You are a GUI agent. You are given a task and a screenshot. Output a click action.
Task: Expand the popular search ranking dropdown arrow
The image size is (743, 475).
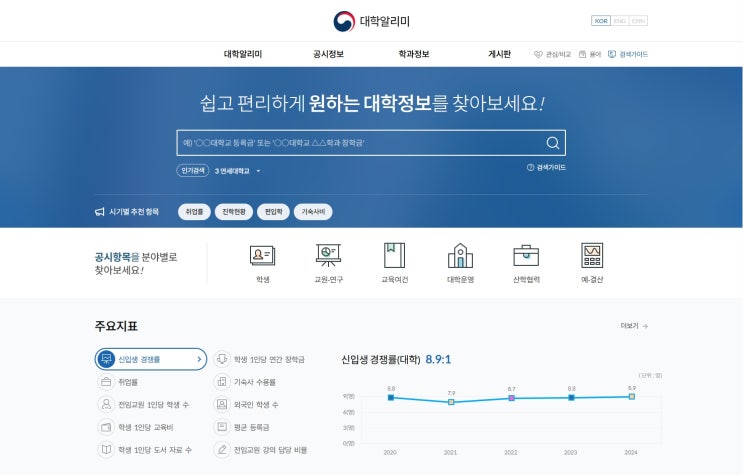258,171
